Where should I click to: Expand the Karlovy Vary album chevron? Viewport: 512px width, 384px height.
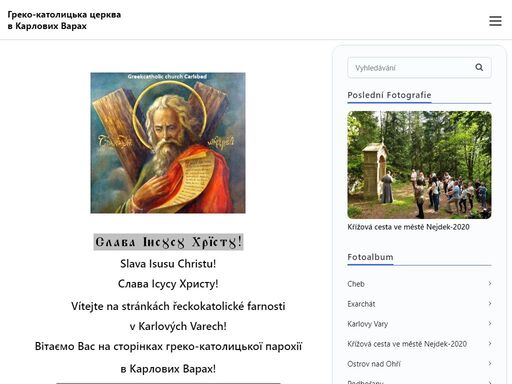[490, 323]
